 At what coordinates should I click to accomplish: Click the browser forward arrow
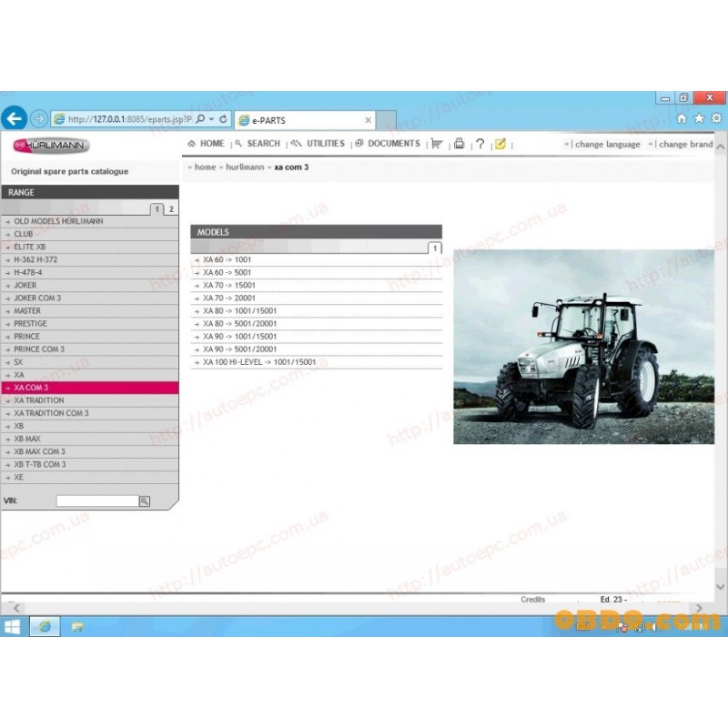pos(39,119)
